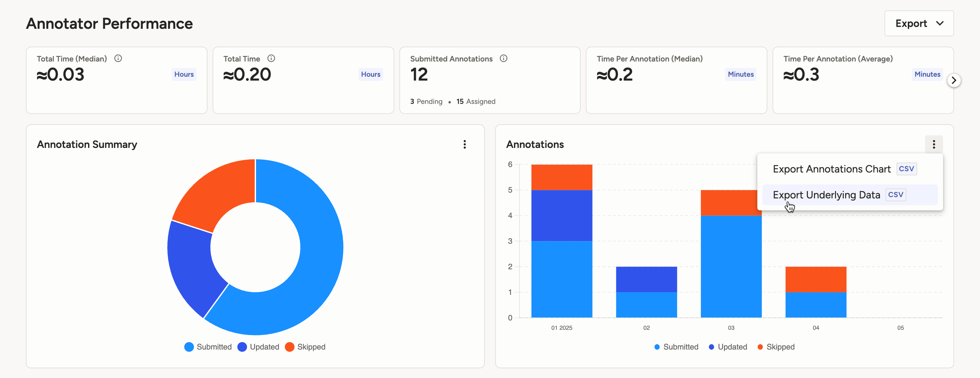
Task: Expand the Export chevron arrow
Action: (940, 23)
